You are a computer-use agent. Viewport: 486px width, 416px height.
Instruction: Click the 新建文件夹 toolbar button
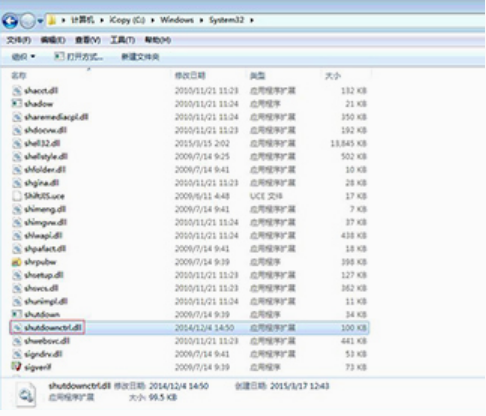point(140,57)
